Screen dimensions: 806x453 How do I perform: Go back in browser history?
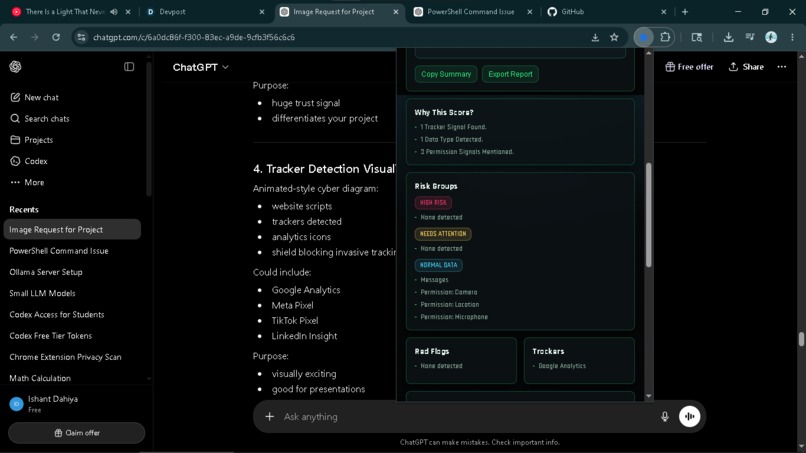14,37
